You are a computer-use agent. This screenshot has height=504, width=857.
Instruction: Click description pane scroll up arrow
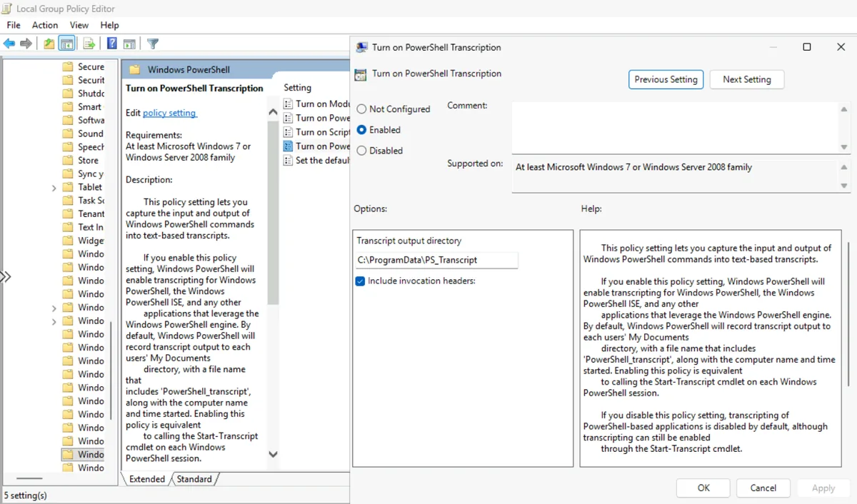(273, 112)
